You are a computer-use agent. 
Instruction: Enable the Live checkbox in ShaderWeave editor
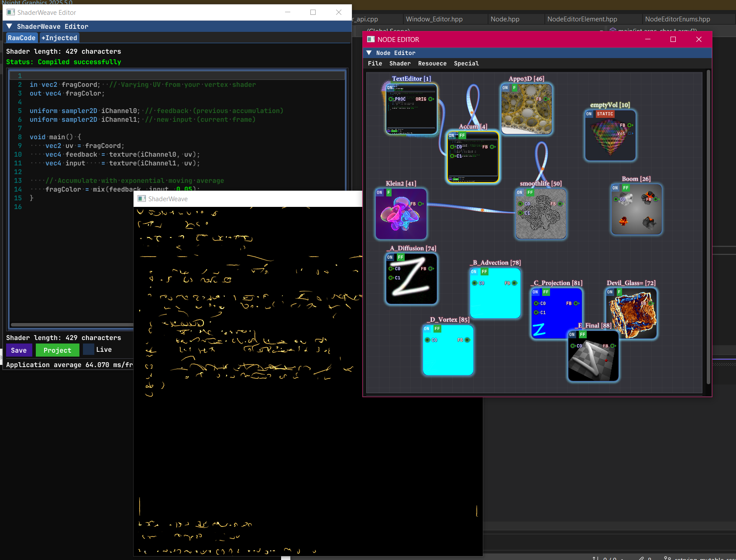pos(89,349)
